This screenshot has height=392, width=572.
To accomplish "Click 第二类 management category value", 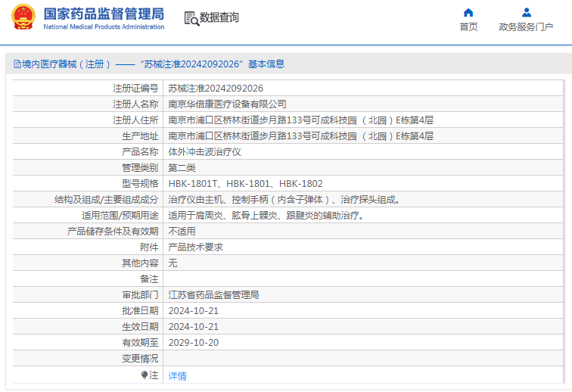I will pos(182,168).
